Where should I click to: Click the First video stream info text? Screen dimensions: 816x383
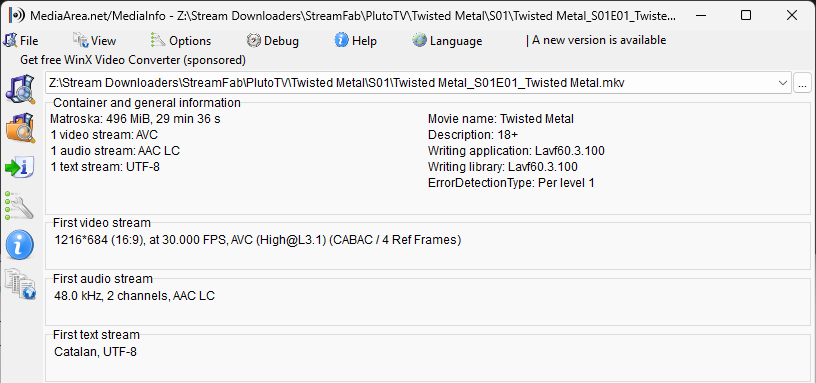(x=258, y=240)
